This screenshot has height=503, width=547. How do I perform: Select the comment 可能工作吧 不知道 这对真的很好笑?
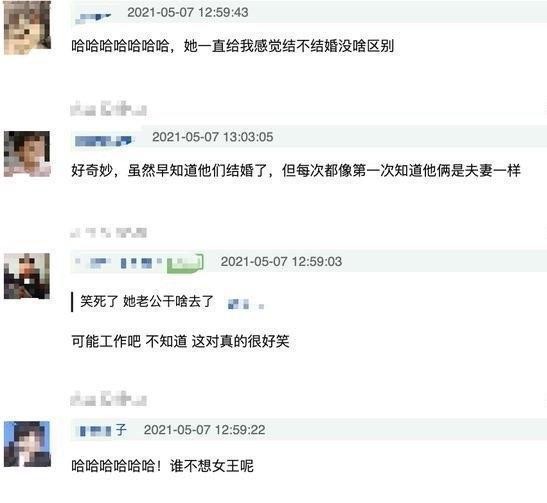(x=180, y=341)
